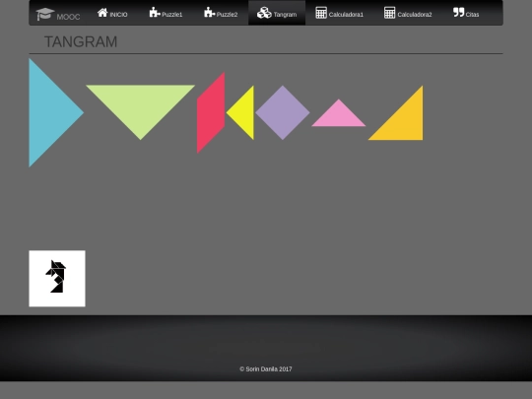This screenshot has height=399, width=532.
Task: Select the small yellow triangle piece
Action: [x=244, y=112]
